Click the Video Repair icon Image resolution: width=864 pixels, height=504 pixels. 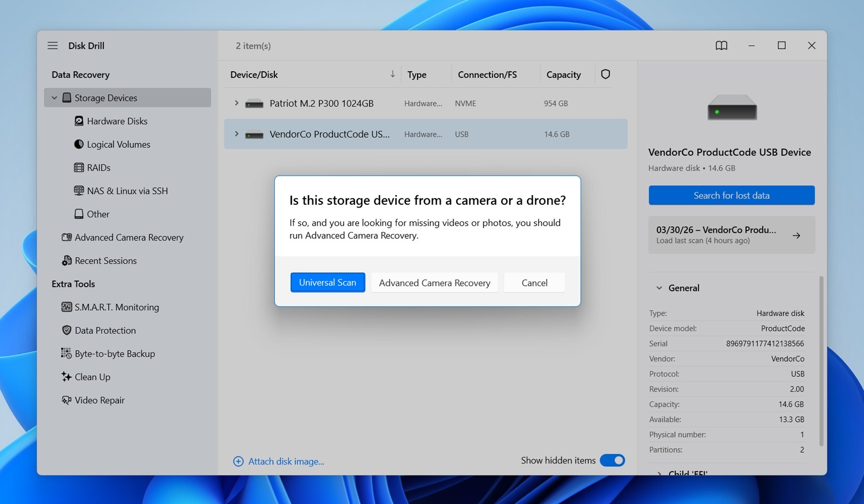point(67,400)
